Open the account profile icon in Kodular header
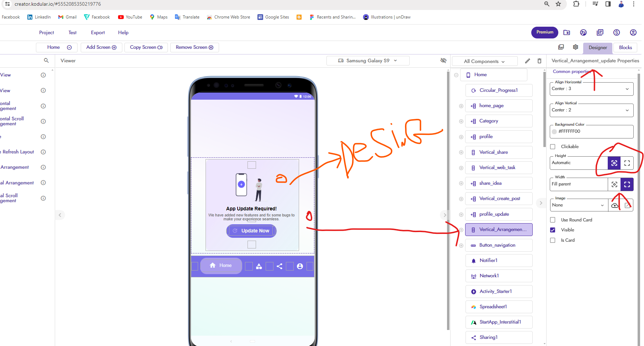The width and height of the screenshot is (644, 346). pyautogui.click(x=633, y=32)
